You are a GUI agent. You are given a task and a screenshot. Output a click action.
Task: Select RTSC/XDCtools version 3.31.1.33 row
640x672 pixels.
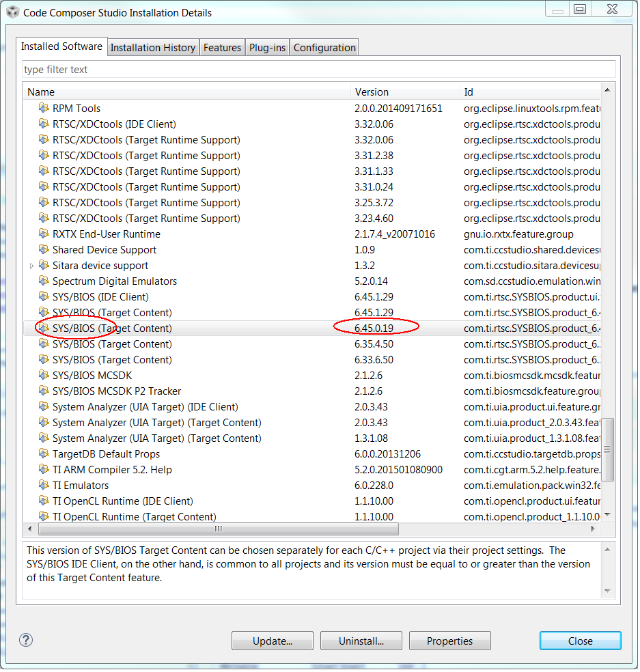pyautogui.click(x=312, y=171)
